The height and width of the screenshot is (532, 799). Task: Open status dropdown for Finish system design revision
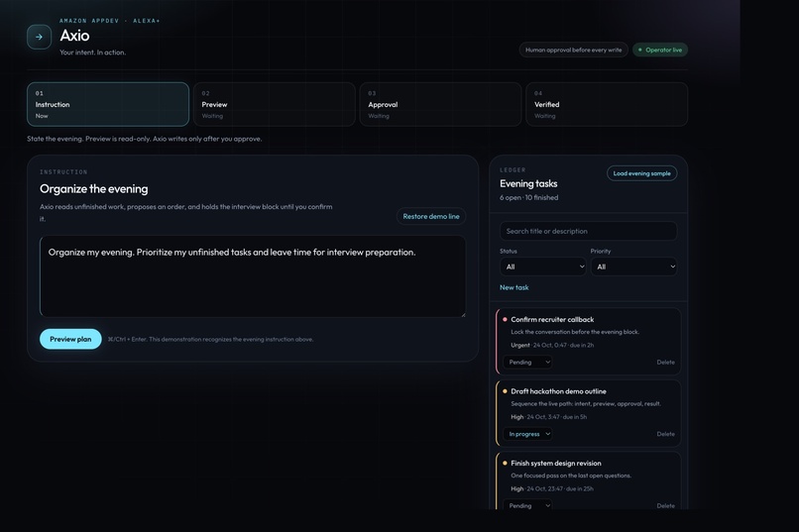pyautogui.click(x=528, y=505)
